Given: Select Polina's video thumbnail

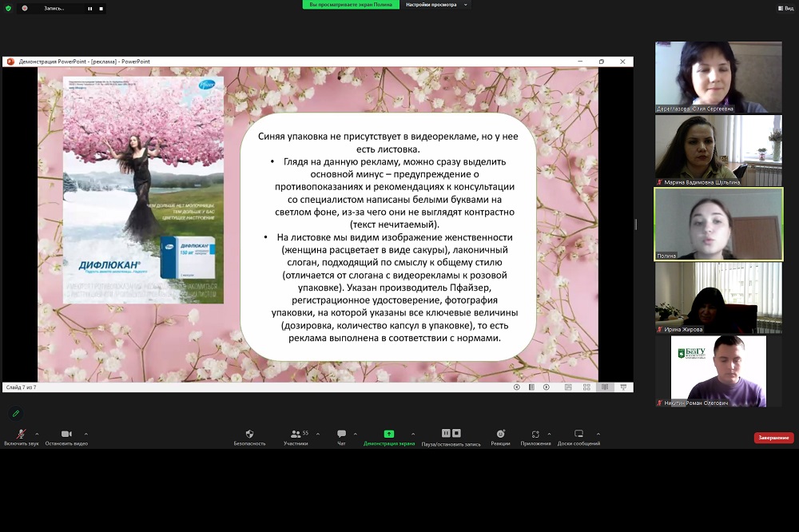Looking at the screenshot, I should (x=718, y=224).
